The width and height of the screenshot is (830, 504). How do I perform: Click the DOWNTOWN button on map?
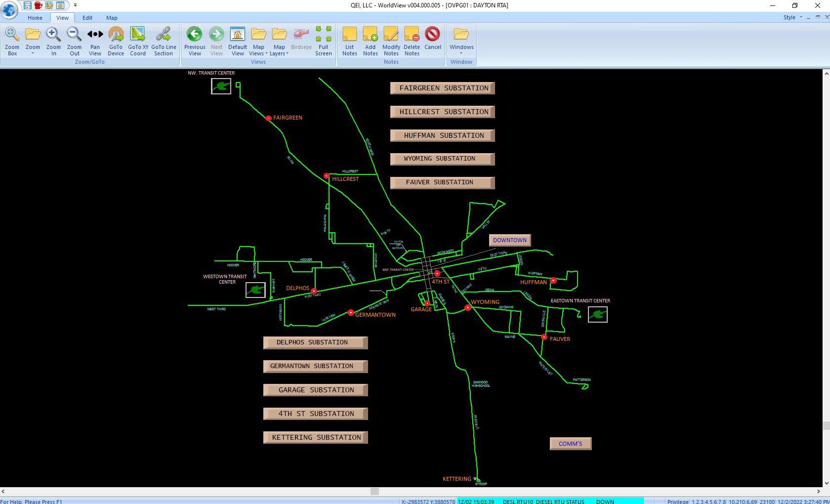[x=510, y=240]
